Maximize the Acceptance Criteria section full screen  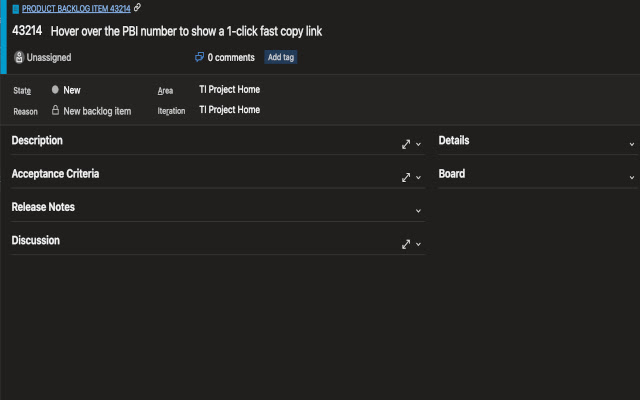(406, 177)
